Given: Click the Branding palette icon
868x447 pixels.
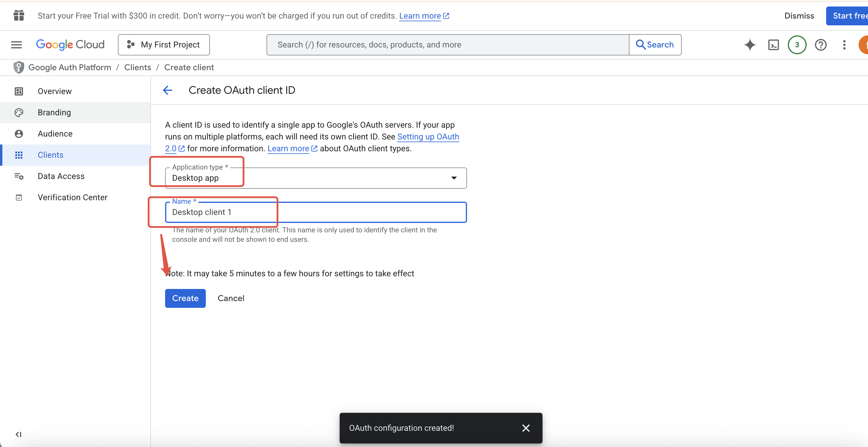Looking at the screenshot, I should [x=19, y=112].
